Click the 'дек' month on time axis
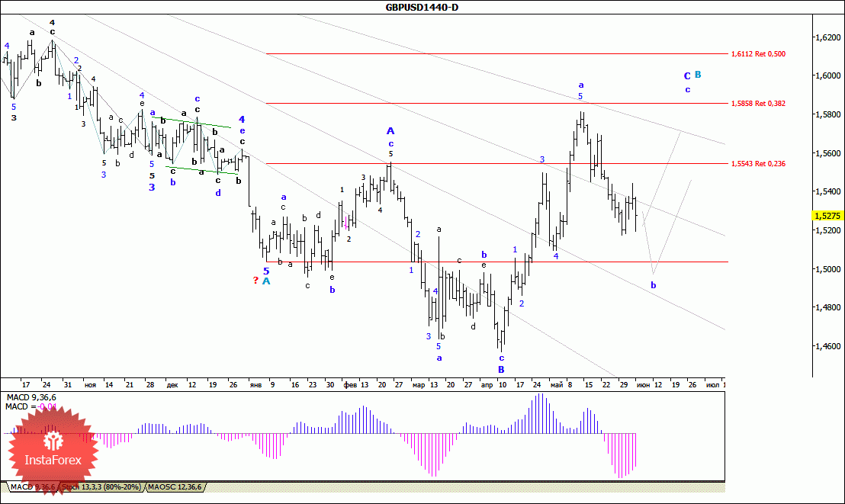This screenshot has width=845, height=504. (172, 385)
